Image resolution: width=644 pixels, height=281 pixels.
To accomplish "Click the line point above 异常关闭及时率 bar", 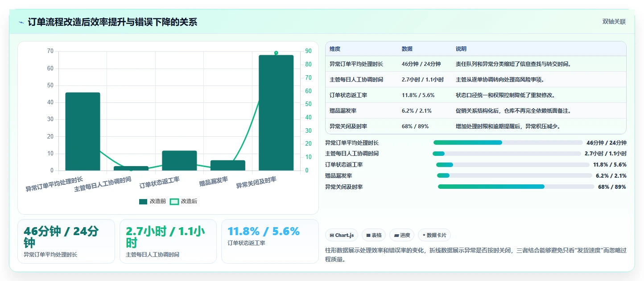I will pos(276,53).
